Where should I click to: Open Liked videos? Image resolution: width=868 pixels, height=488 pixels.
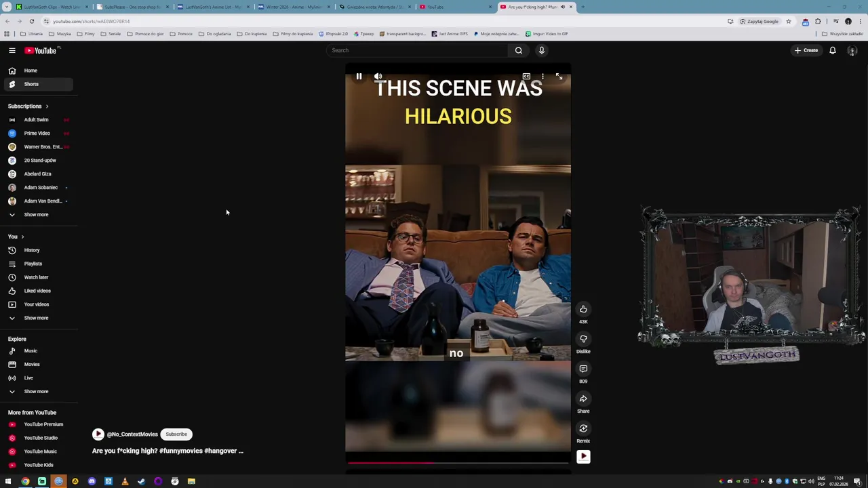click(37, 291)
